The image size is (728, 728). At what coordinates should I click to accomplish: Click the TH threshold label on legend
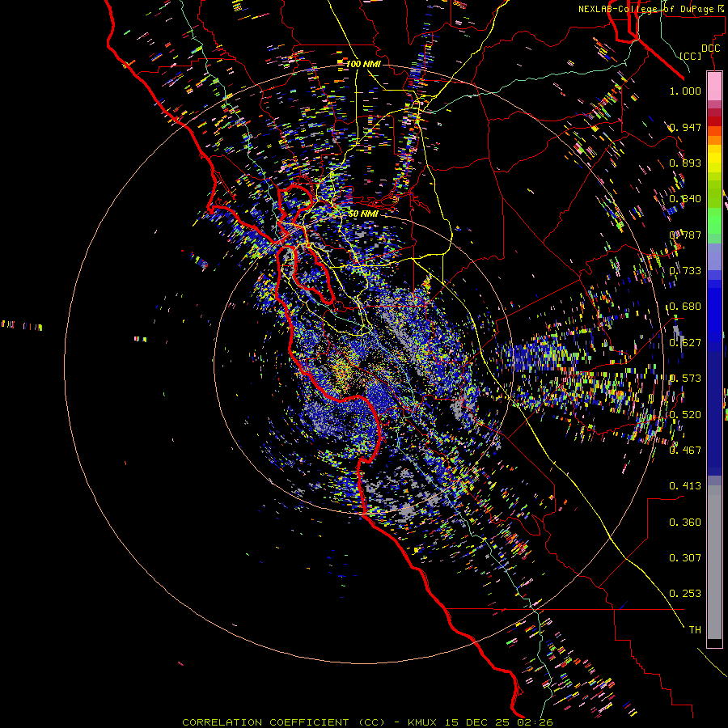click(695, 630)
